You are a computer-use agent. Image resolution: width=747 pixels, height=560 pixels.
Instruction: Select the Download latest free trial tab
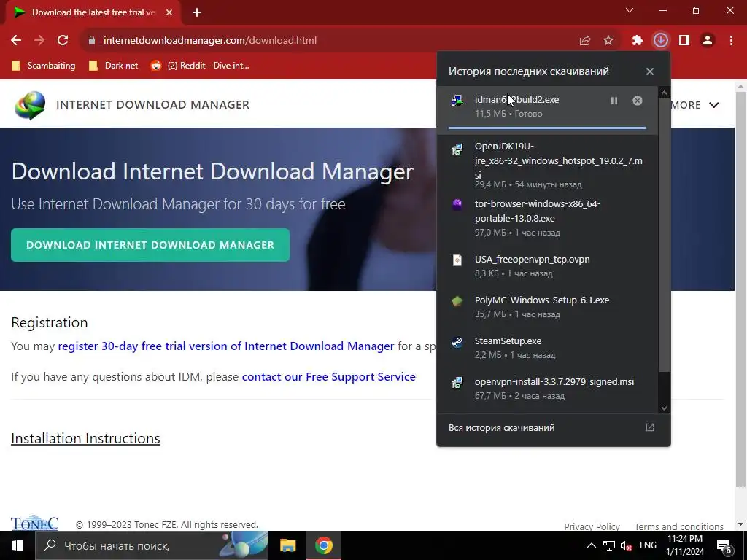pyautogui.click(x=93, y=12)
